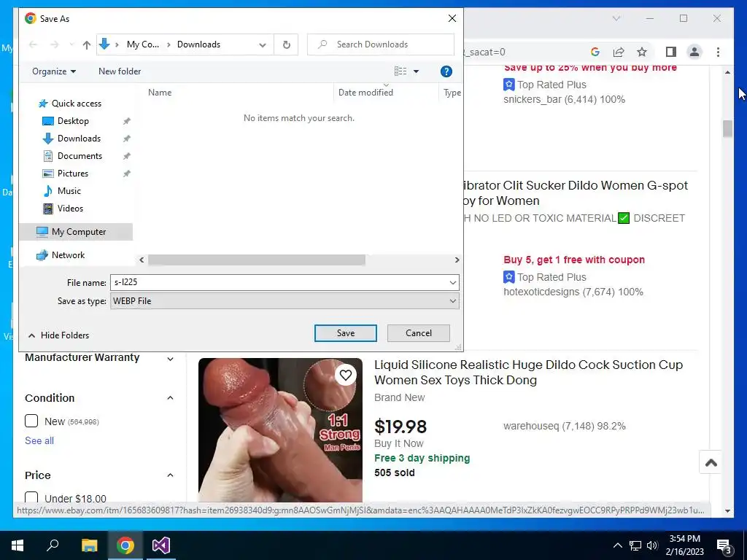
Task: Create a New folder
Action: pos(120,71)
